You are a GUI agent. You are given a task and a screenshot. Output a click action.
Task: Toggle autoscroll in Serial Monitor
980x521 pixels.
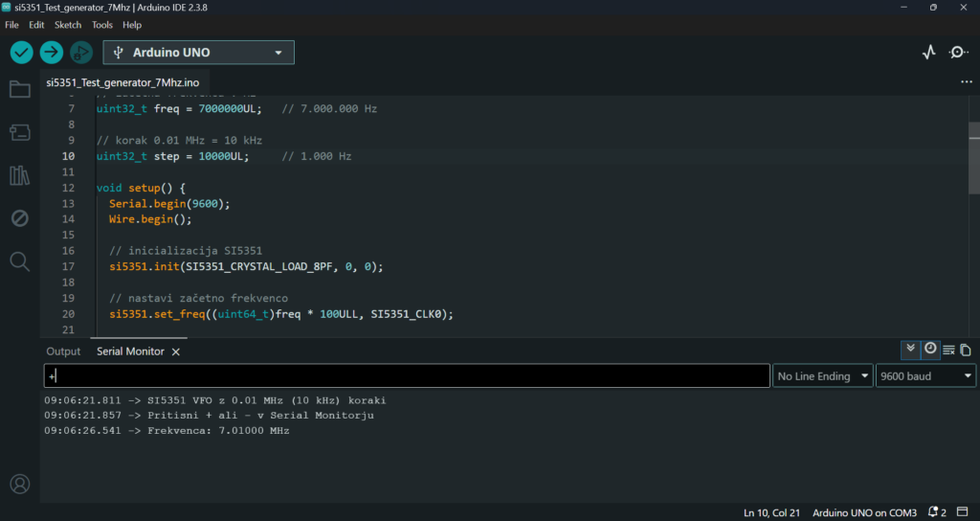coord(911,350)
